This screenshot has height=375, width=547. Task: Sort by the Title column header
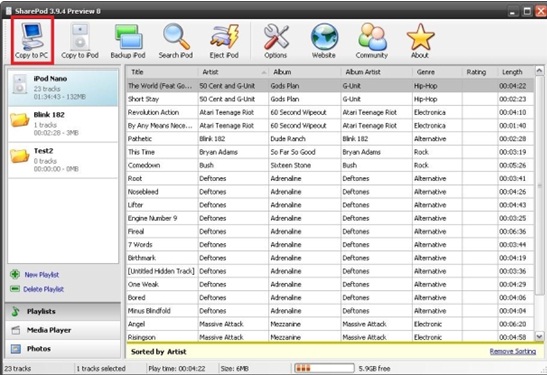pyautogui.click(x=162, y=72)
